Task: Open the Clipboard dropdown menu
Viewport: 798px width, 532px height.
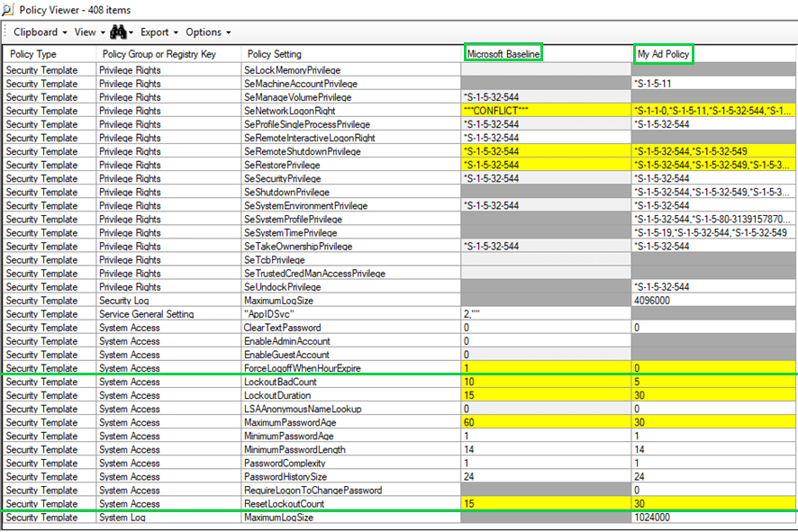Action: pyautogui.click(x=39, y=32)
